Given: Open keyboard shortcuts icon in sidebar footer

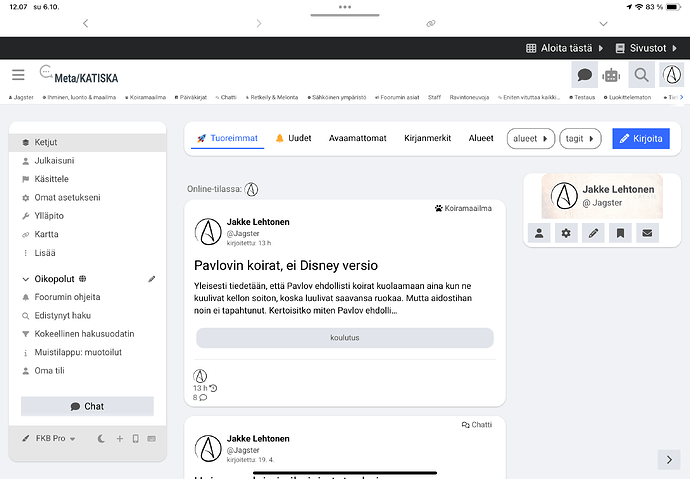Looking at the screenshot, I should click(151, 439).
